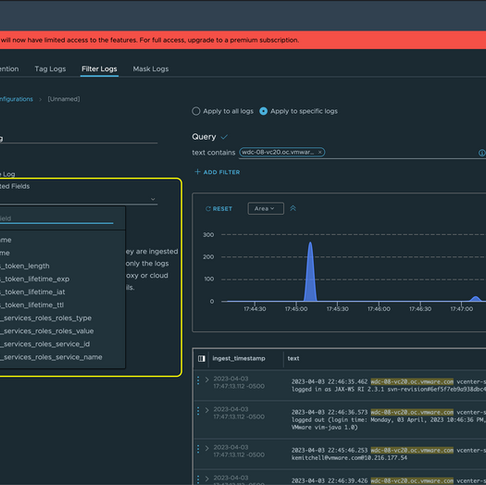This screenshot has height=485, width=486.
Task: Open the fields dropdown chevron
Action: (x=153, y=199)
